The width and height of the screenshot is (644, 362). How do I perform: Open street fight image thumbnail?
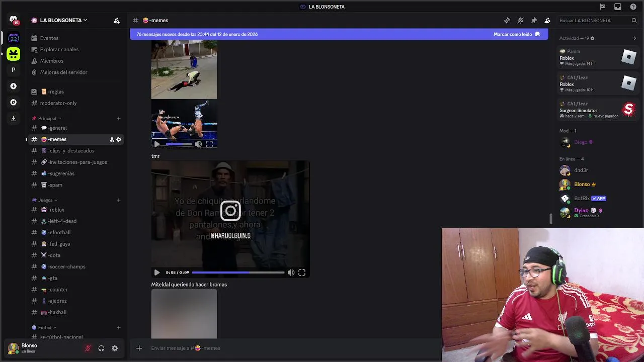[184, 69]
